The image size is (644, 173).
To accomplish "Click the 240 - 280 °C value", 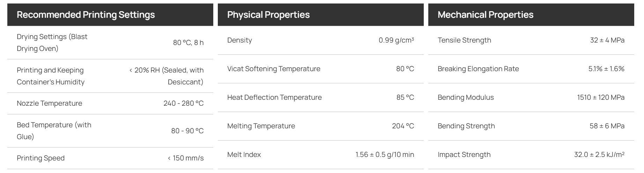I will pos(184,103).
